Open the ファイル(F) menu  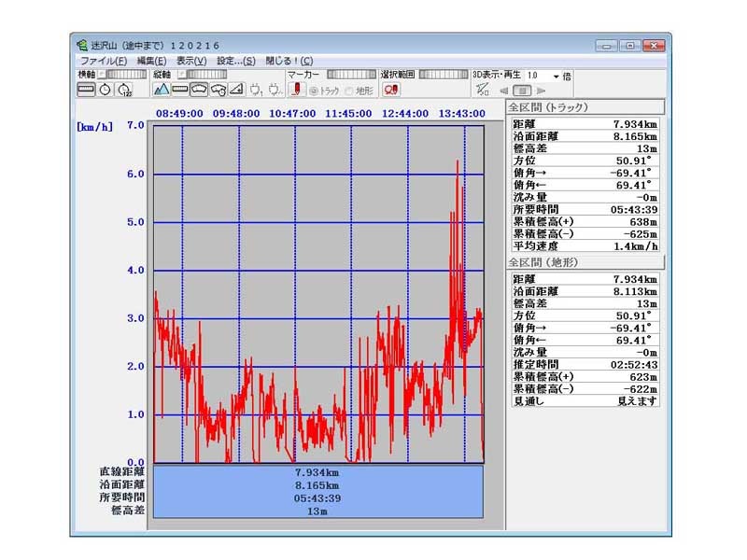coord(104,61)
